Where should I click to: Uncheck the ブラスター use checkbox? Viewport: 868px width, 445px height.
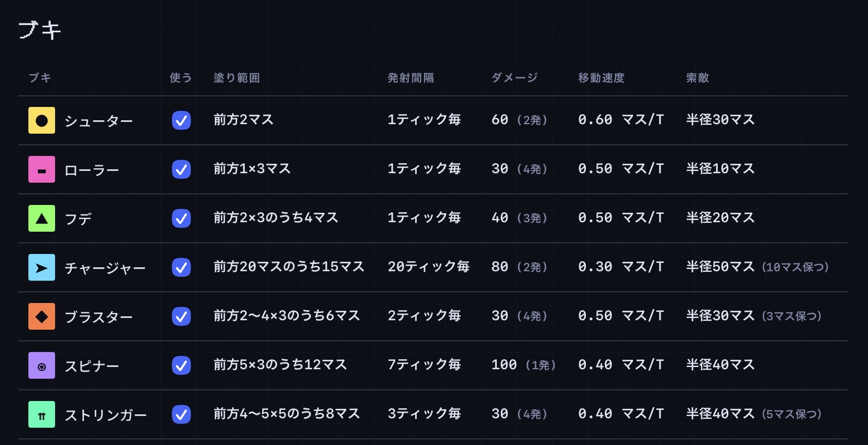point(181,316)
